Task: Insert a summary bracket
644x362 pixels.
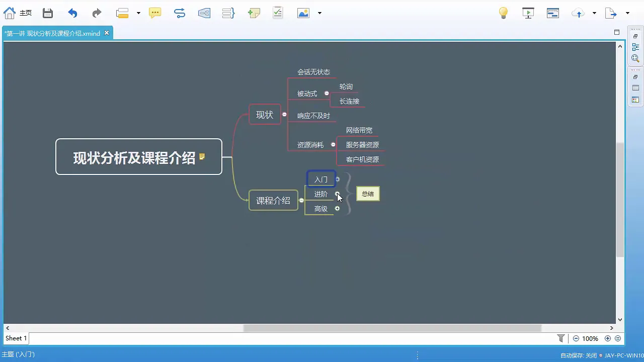Action: pos(228,14)
